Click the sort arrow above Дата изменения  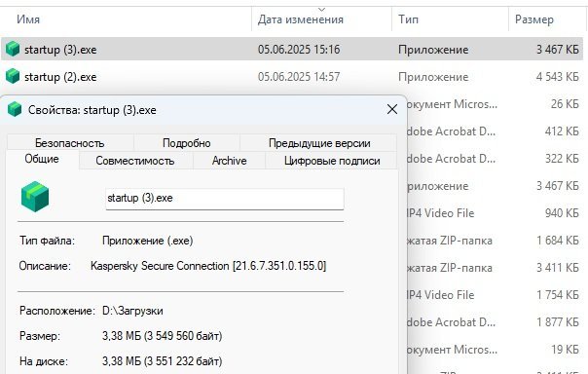(x=321, y=9)
